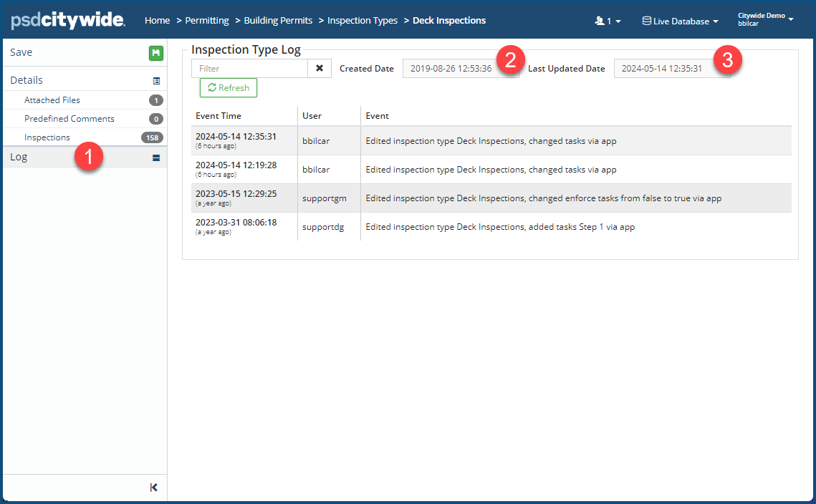Screen dimensions: 816x504
Task: Open Predefined Comments in sidebar
Action: coord(69,119)
